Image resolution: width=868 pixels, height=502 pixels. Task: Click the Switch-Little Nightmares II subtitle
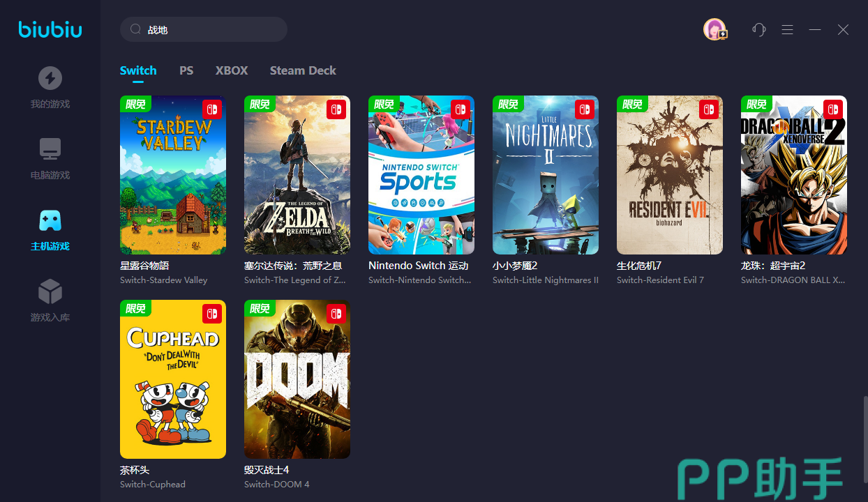pyautogui.click(x=546, y=280)
